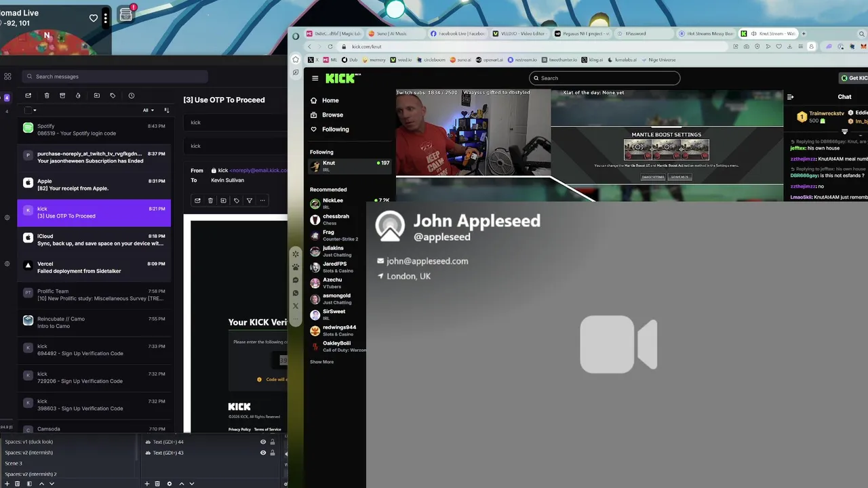Image resolution: width=868 pixels, height=488 pixels.
Task: Open source properties gear in OBS
Action: coord(170,484)
